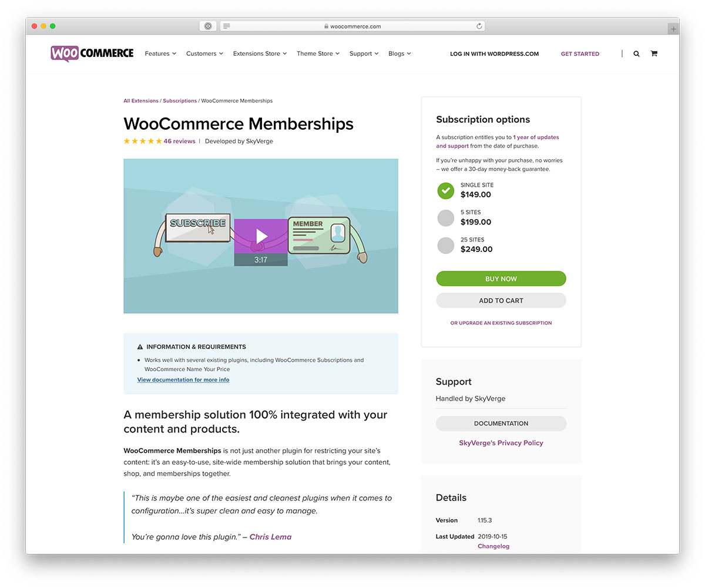Open the Theme Store menu

[x=318, y=53]
